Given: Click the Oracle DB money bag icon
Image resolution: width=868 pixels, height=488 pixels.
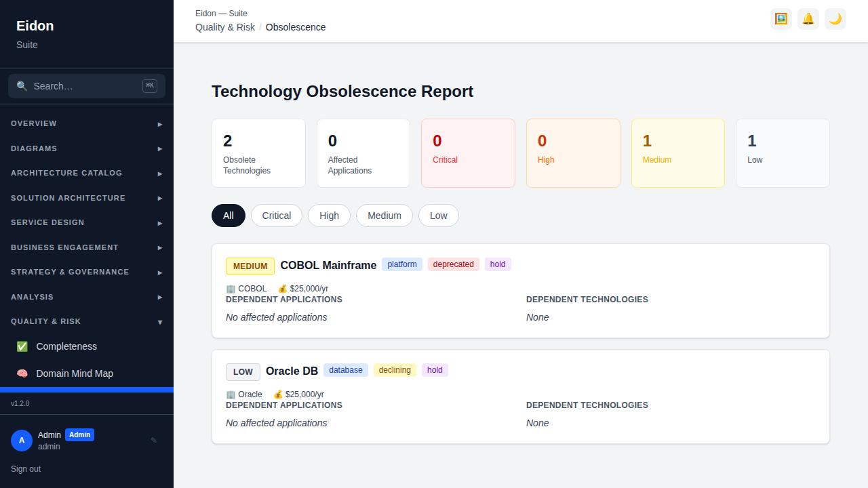Looking at the screenshot, I should click(278, 394).
